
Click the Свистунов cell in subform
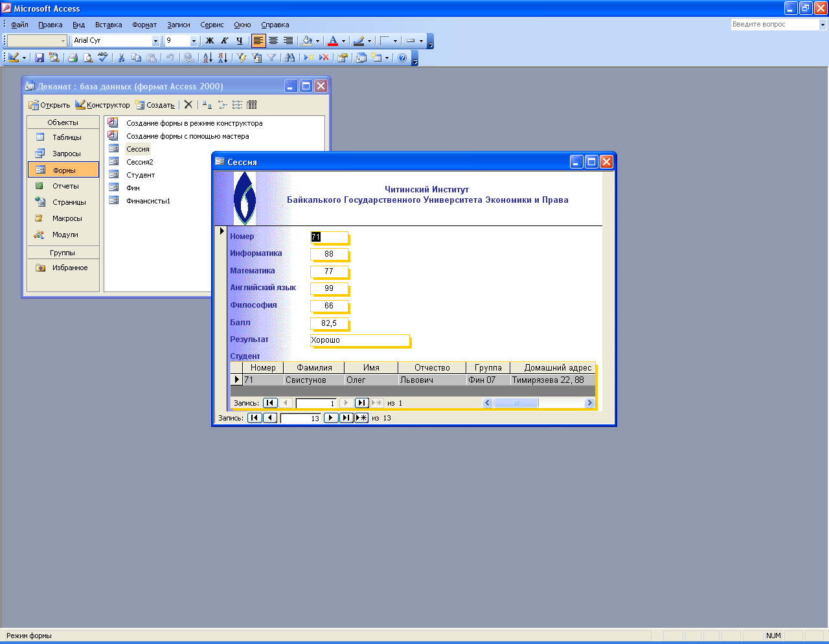[x=313, y=380]
